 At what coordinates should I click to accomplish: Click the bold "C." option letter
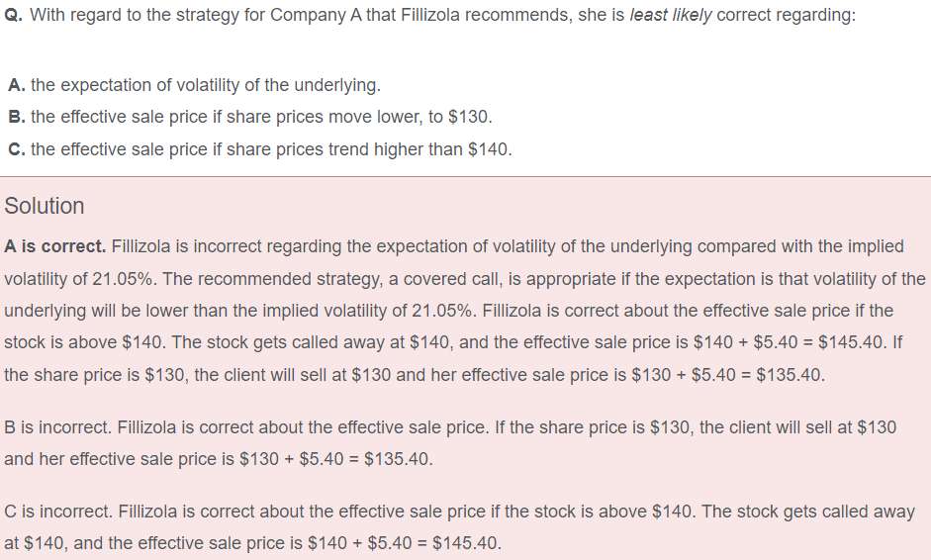pyautogui.click(x=16, y=149)
